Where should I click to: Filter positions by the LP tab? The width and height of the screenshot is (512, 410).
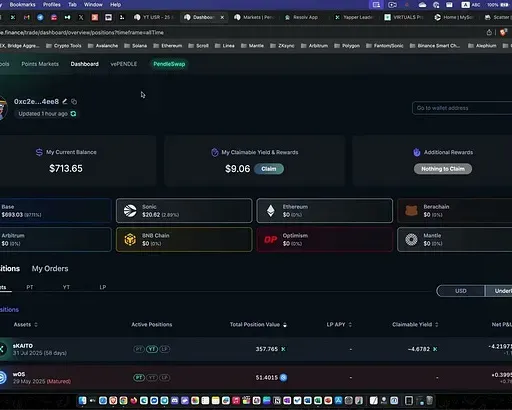coord(103,287)
